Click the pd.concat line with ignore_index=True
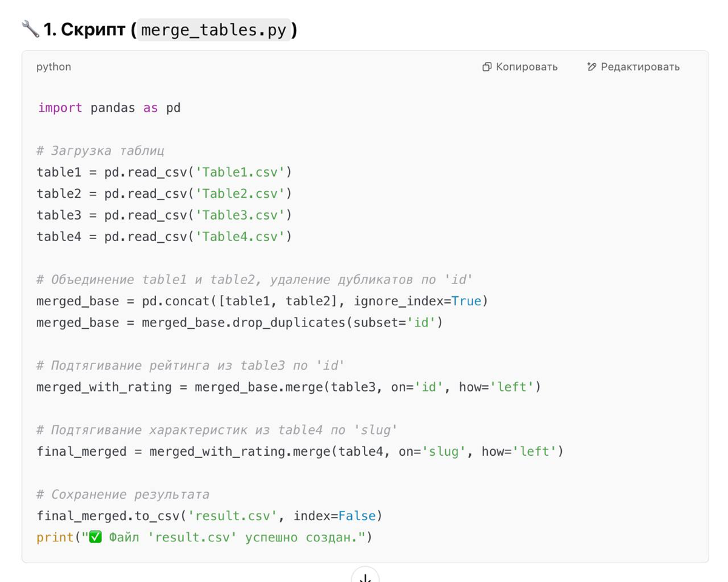 [x=262, y=301]
